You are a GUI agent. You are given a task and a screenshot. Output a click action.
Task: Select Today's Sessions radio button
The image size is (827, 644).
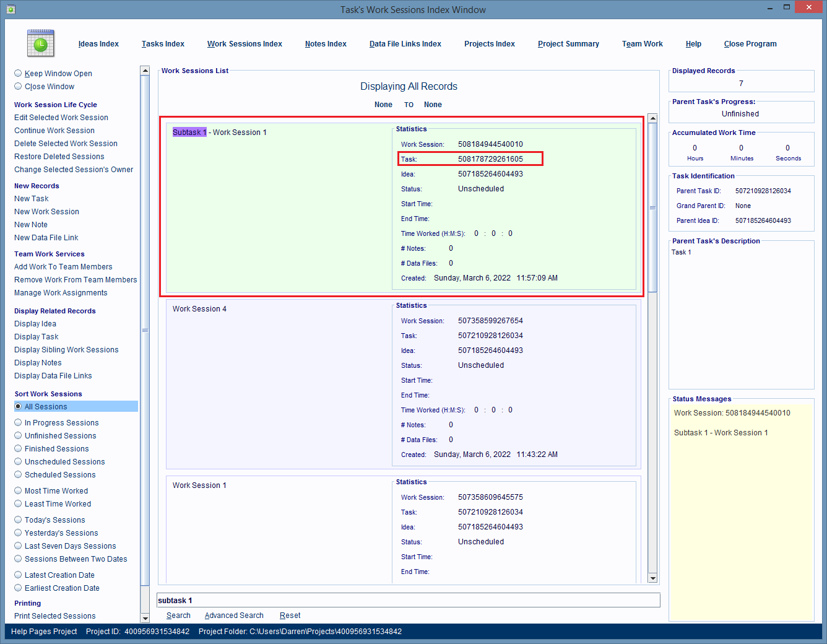click(18, 520)
